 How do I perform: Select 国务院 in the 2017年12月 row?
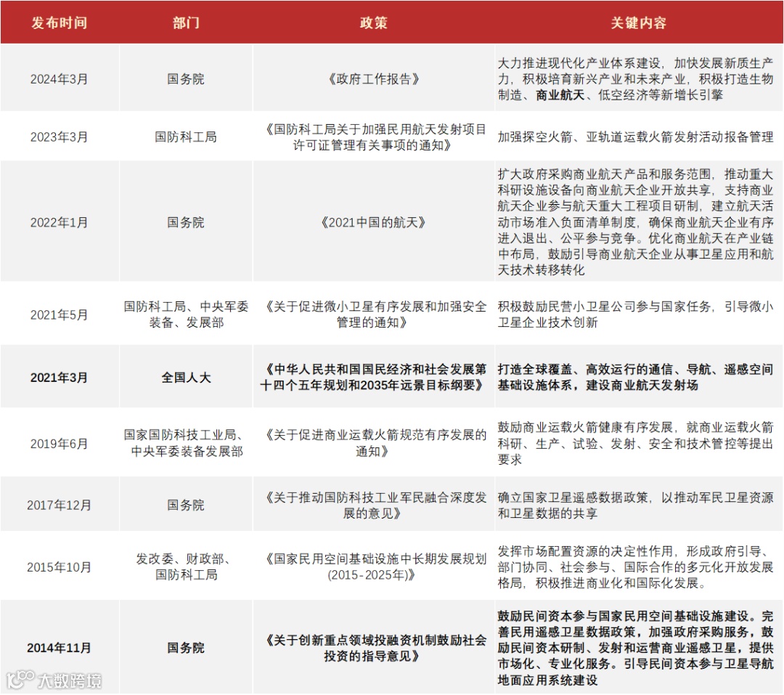point(186,505)
